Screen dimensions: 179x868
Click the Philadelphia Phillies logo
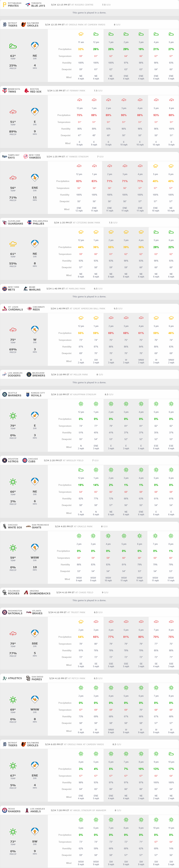coord(29,223)
